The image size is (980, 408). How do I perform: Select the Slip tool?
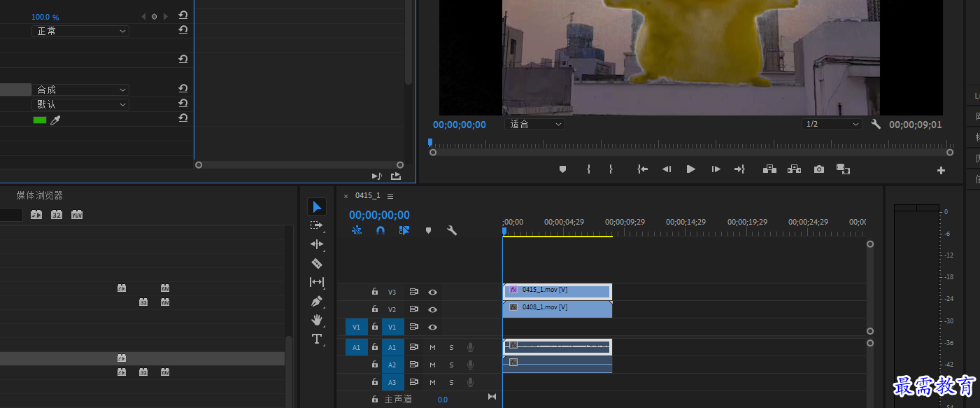(x=317, y=282)
